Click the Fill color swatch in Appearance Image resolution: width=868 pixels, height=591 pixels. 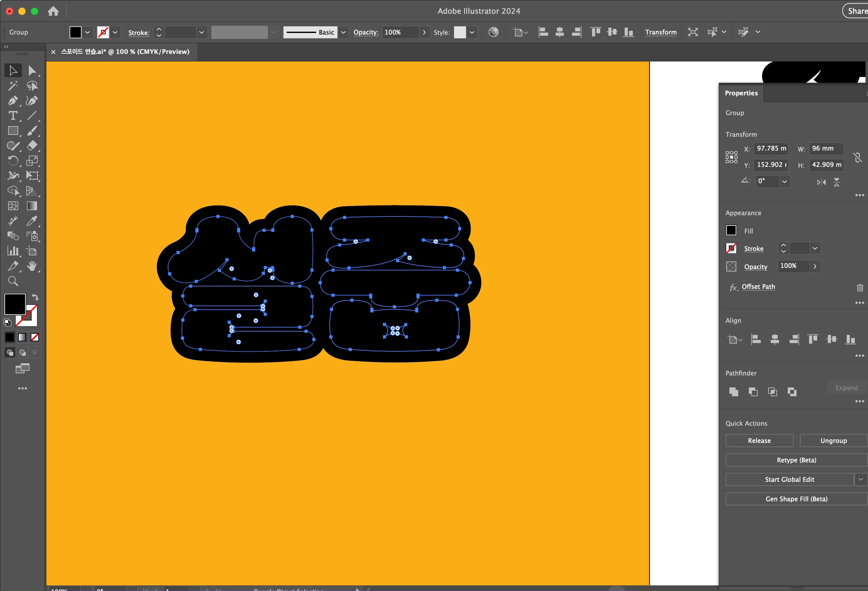731,231
